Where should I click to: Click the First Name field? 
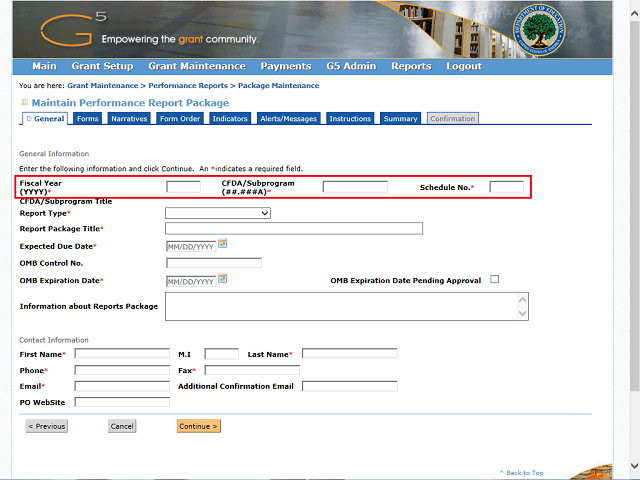[122, 353]
